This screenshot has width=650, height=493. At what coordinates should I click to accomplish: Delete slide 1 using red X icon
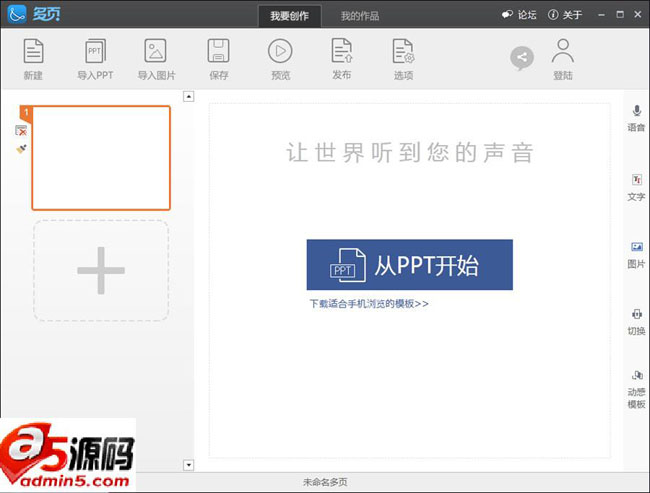click(21, 131)
